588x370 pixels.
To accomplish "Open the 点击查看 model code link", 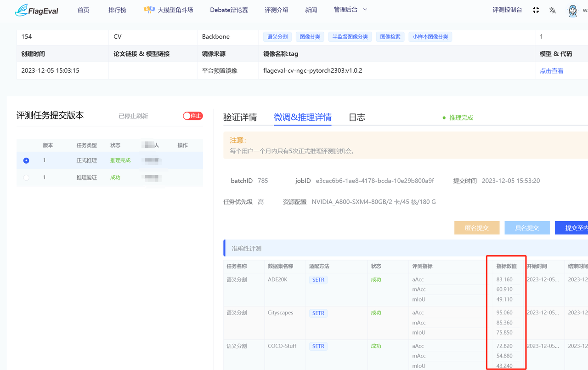I will [551, 71].
